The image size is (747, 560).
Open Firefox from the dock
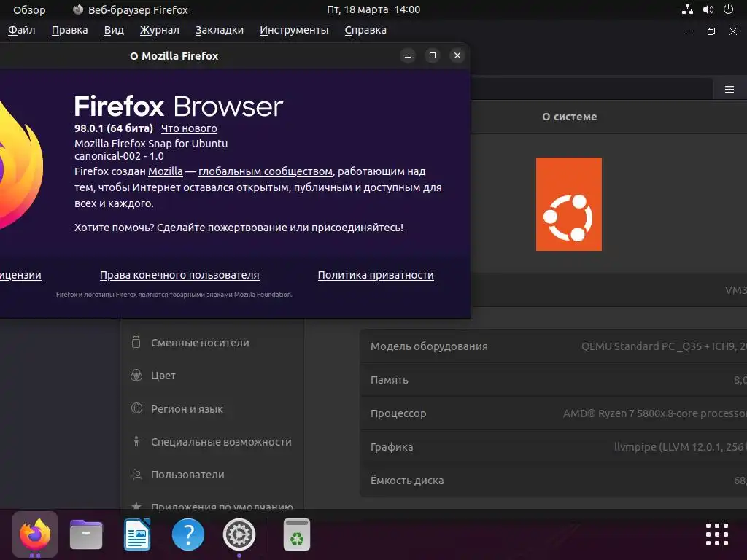(x=35, y=534)
